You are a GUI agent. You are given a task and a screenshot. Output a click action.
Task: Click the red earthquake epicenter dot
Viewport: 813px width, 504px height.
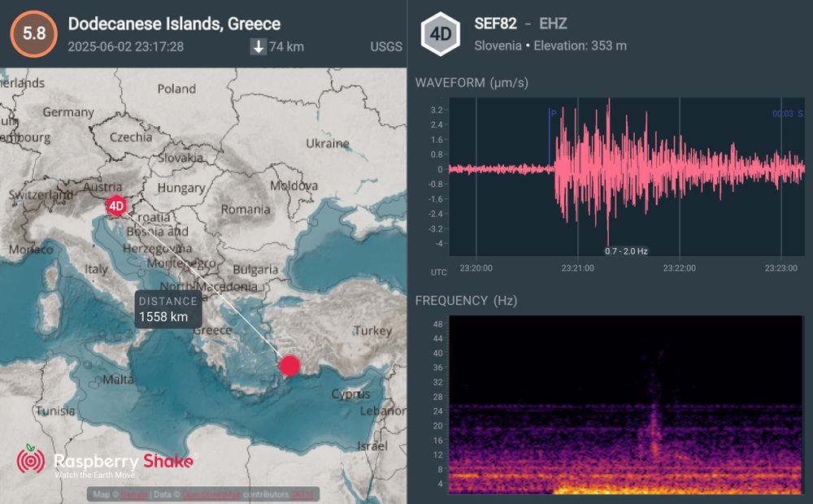[x=290, y=366]
